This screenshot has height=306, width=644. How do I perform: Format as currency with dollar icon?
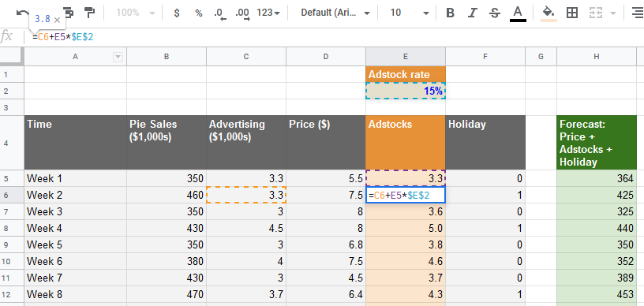(x=177, y=13)
